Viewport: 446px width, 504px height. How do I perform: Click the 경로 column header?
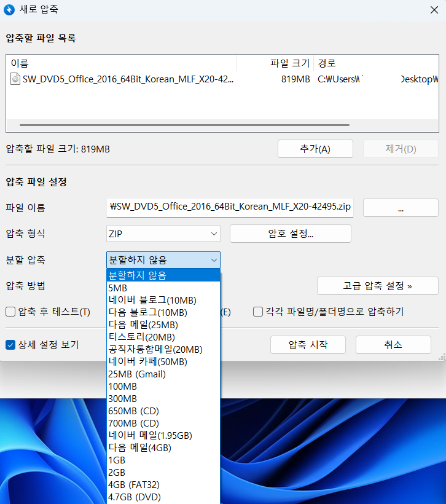[x=376, y=63]
